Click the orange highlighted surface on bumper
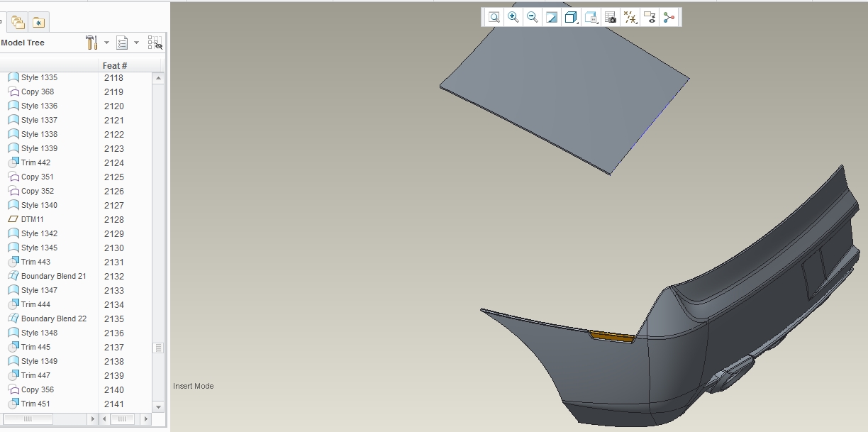 [611, 337]
